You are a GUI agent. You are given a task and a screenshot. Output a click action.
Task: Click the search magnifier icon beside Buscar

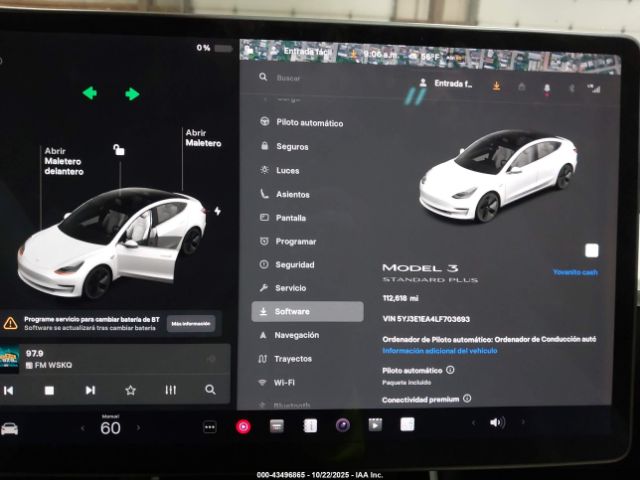click(x=263, y=77)
